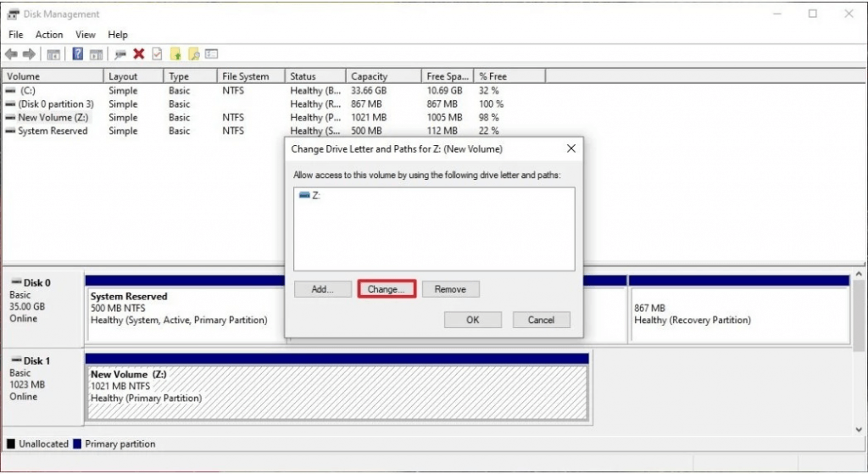Click the Show/Hide Action Pane toolbar icon
Image resolution: width=868 pixels, height=474 pixels.
96,54
